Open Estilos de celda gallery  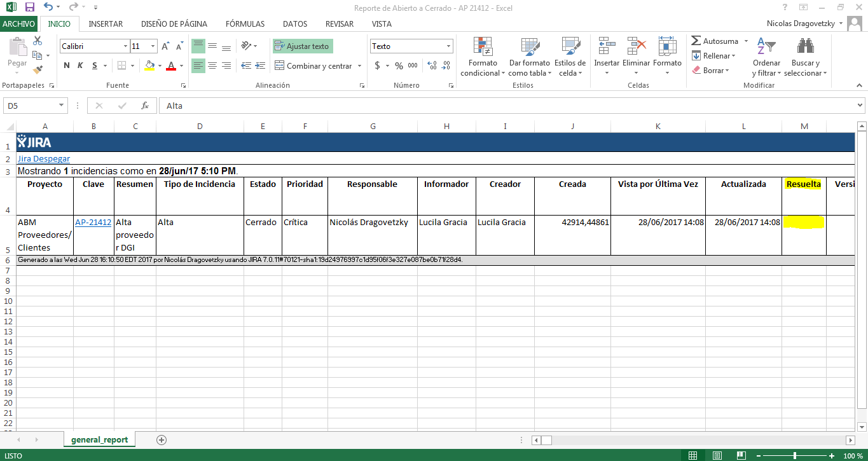point(570,57)
